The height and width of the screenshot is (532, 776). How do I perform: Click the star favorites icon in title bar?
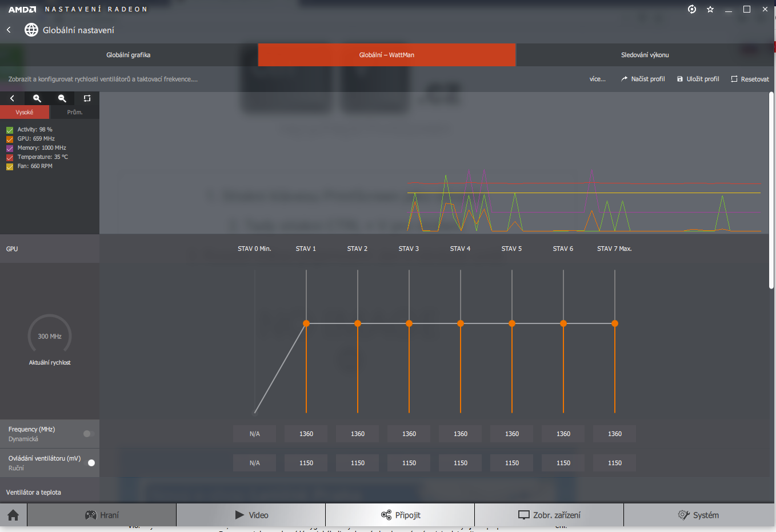point(710,9)
